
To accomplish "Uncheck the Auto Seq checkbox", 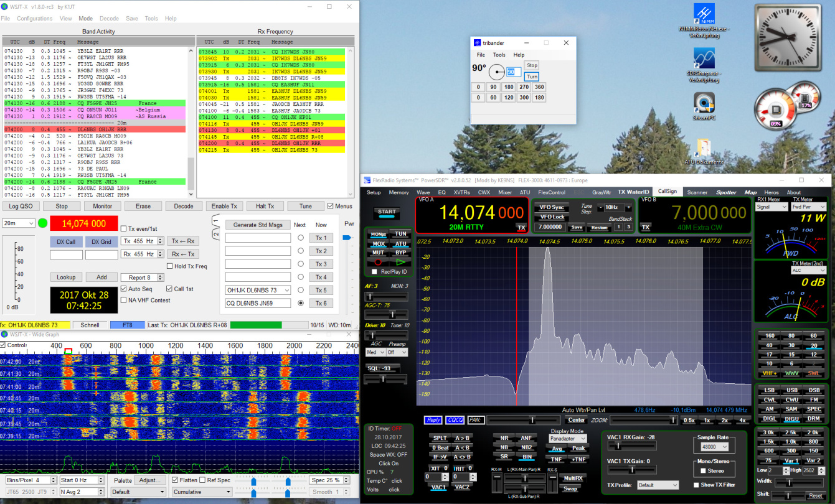I will tap(123, 289).
